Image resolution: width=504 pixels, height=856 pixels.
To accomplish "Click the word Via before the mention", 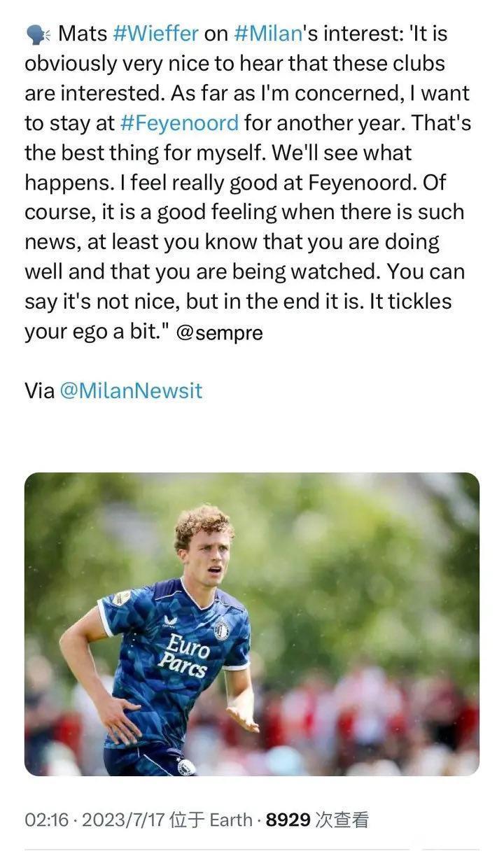I will click(39, 391).
